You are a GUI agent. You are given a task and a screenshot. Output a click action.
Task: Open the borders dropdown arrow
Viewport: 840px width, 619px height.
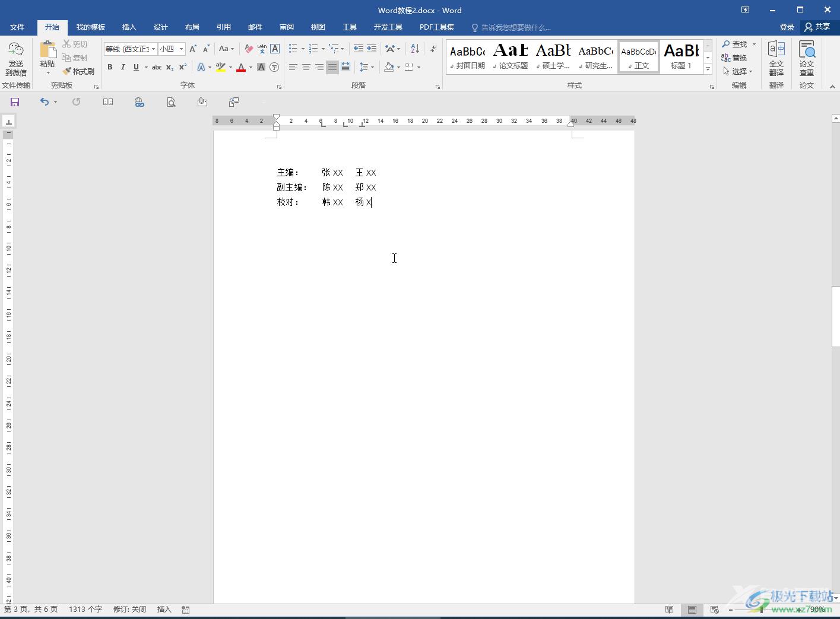[x=419, y=67]
